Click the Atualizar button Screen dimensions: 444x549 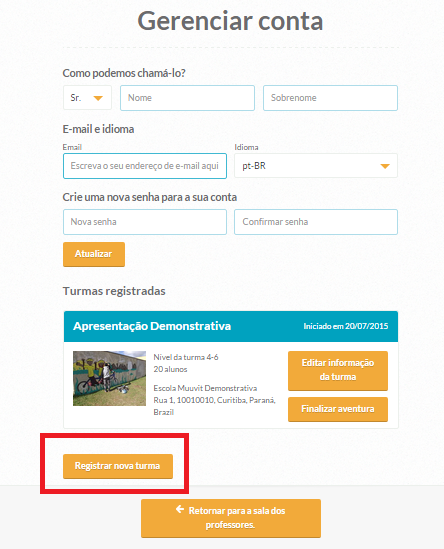[x=94, y=254]
